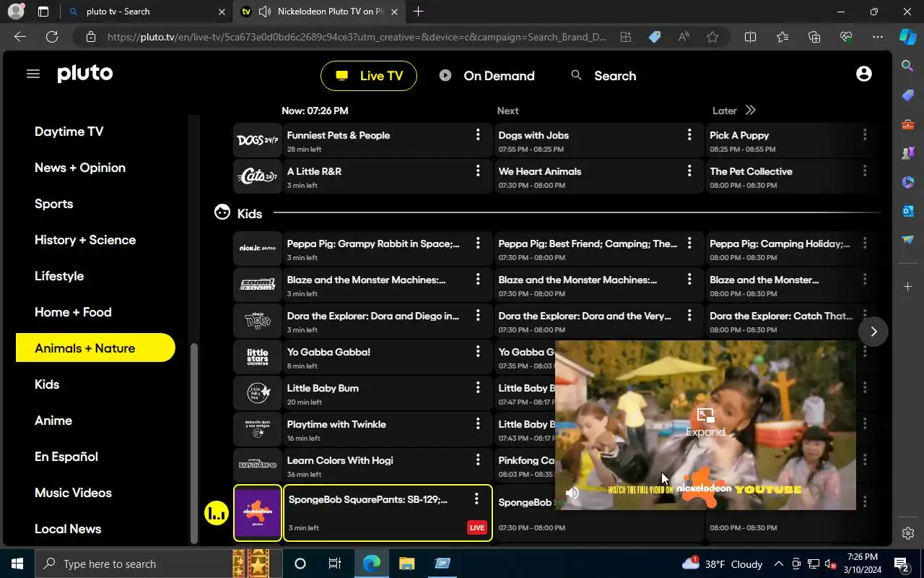This screenshot has height=578, width=924.
Task: Select Music Videos category
Action: click(73, 493)
